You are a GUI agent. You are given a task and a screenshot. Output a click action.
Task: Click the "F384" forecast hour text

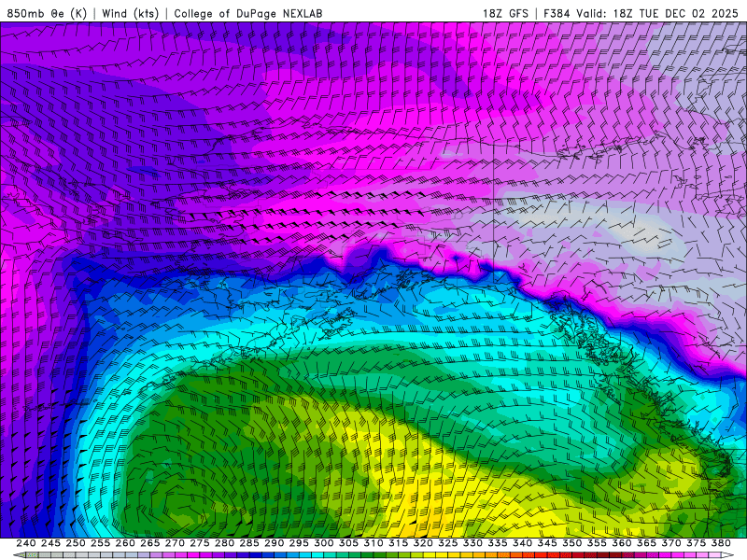557,13
